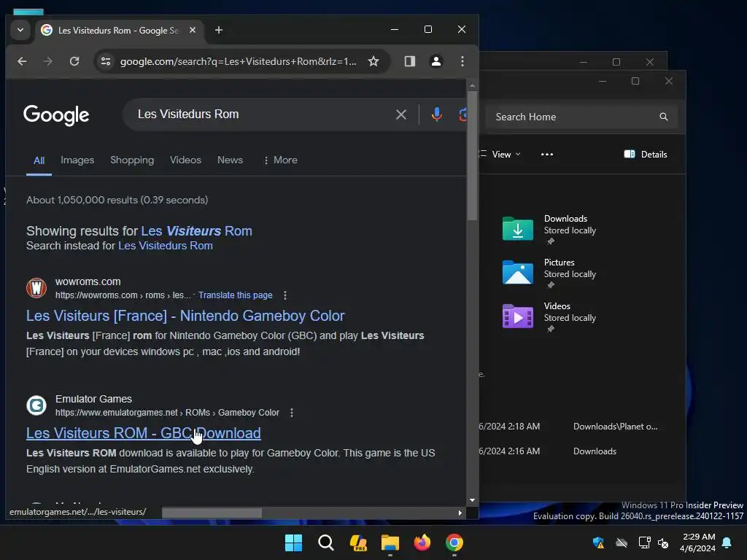Screen dimensions: 747x560
Task: Open Les Visiteurs ROM - GBC Download link
Action: 144,433
